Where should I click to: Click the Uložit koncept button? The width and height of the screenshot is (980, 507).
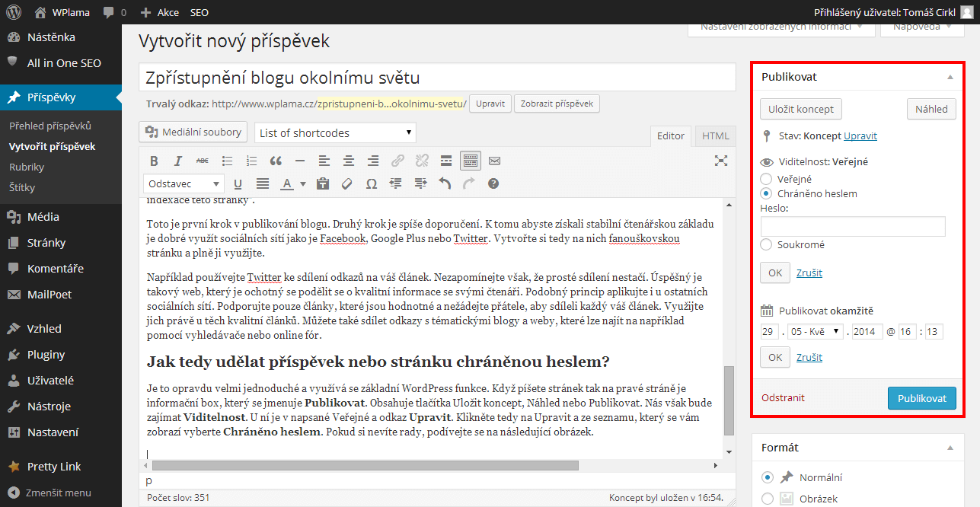pos(801,109)
